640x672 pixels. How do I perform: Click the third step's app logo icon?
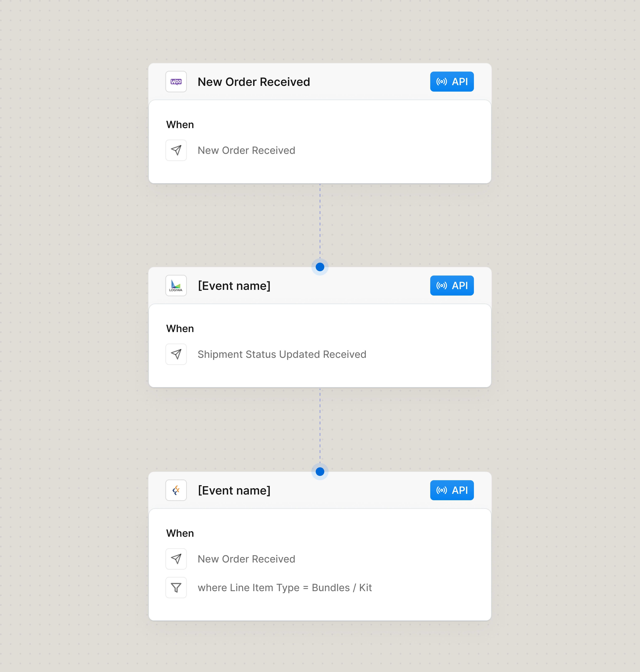(x=176, y=490)
